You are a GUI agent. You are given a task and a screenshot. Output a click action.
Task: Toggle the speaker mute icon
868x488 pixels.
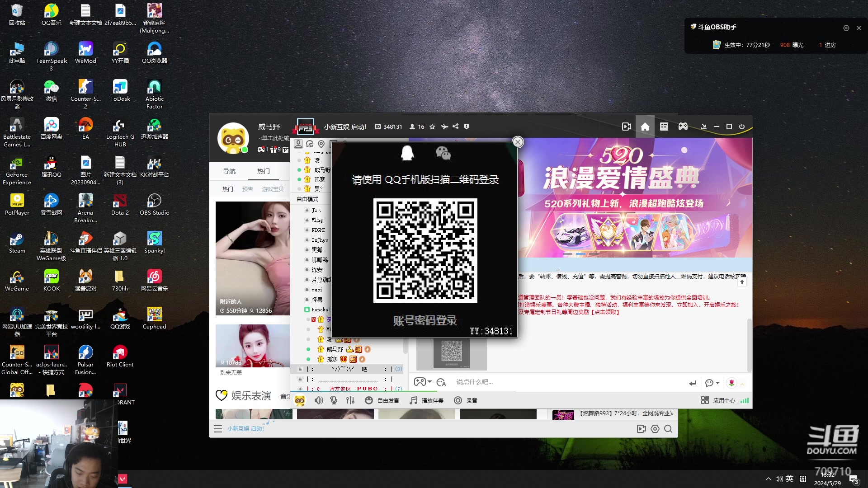[319, 400]
